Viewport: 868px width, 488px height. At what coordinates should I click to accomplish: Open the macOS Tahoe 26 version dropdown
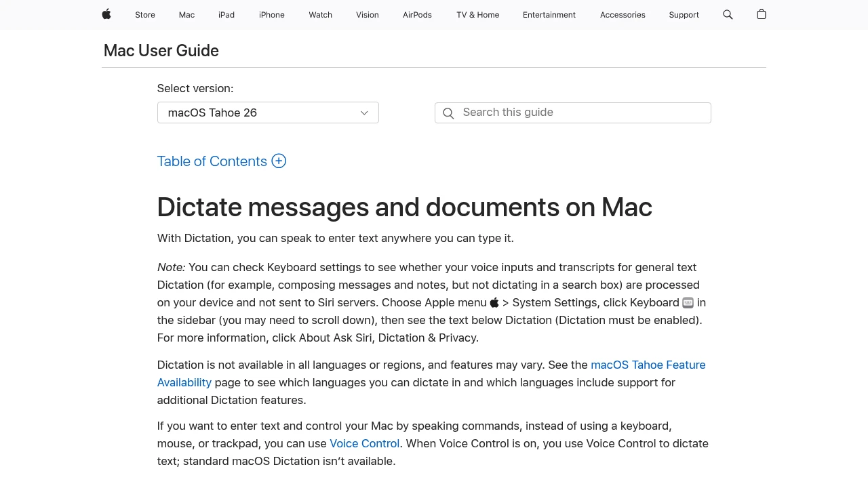(268, 113)
